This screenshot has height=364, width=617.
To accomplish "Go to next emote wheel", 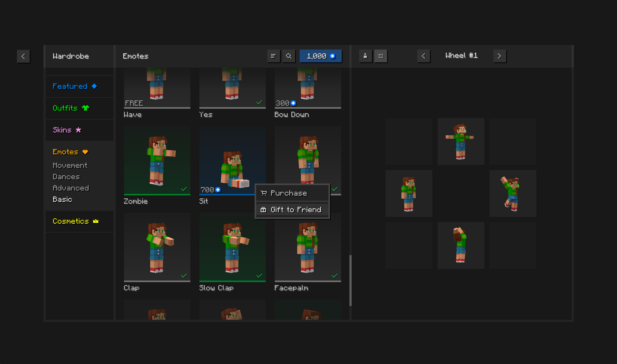I will (x=500, y=56).
